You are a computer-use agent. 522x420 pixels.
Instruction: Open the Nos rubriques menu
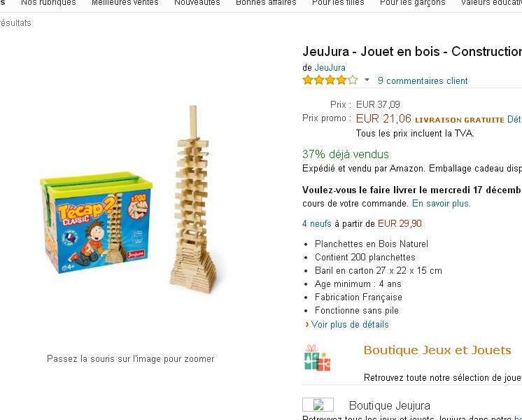(48, 3)
